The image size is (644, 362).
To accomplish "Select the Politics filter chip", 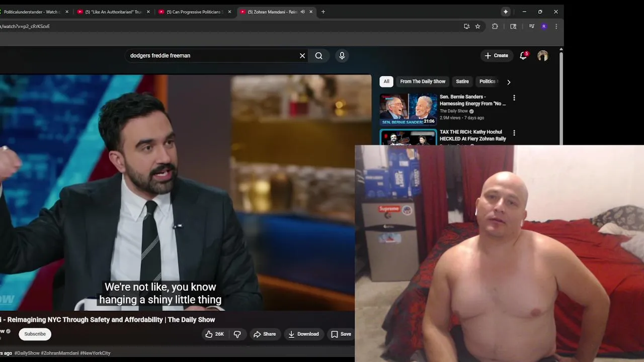I will coord(488,81).
